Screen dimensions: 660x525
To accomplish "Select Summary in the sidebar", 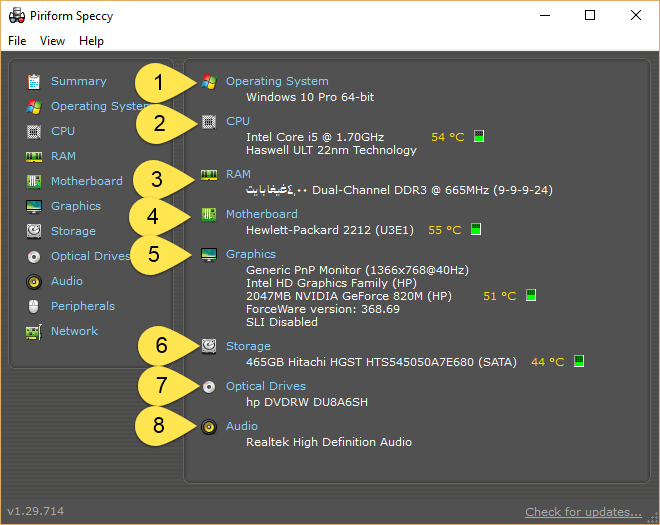I will coord(79,81).
